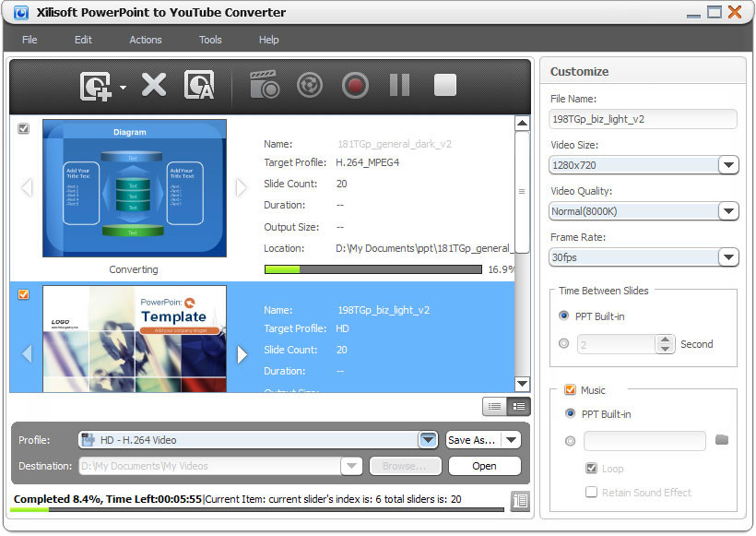This screenshot has height=536, width=756.
Task: Pause the current conversion
Action: pos(399,86)
